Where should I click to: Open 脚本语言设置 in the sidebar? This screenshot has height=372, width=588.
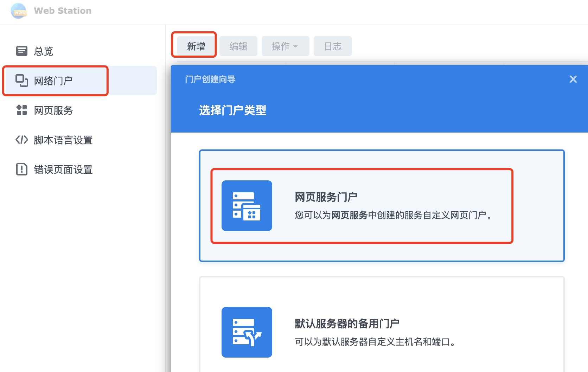pyautogui.click(x=63, y=140)
